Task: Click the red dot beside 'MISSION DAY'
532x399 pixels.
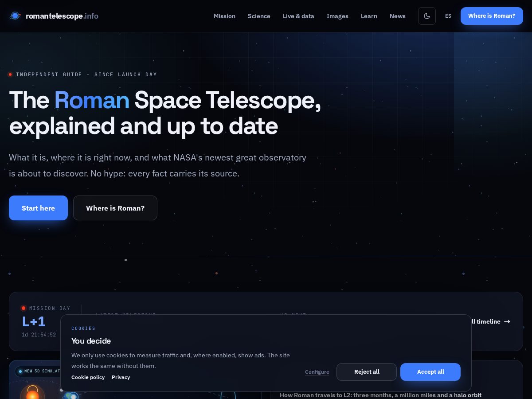Action: pyautogui.click(x=23, y=308)
